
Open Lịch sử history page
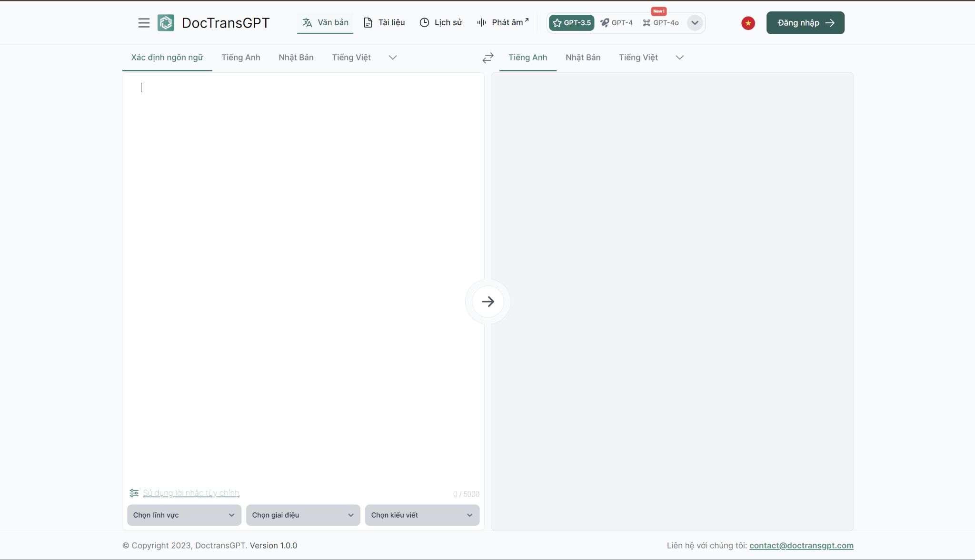point(441,22)
